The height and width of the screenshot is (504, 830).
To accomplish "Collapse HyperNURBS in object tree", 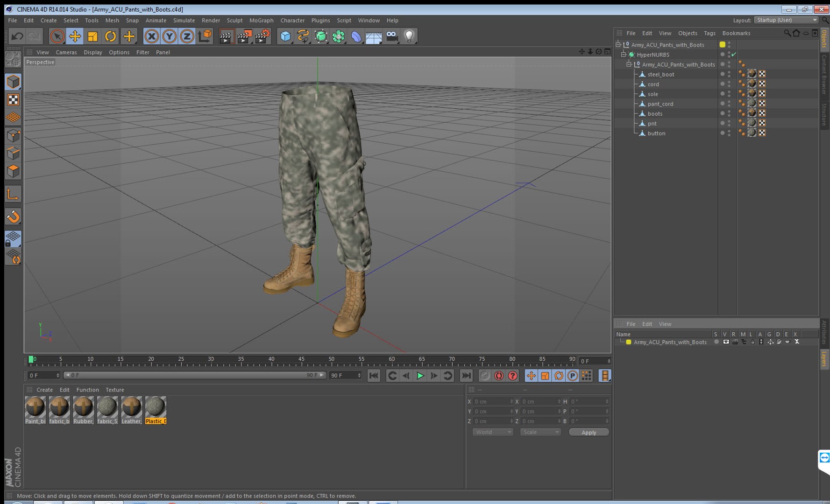I will point(623,55).
